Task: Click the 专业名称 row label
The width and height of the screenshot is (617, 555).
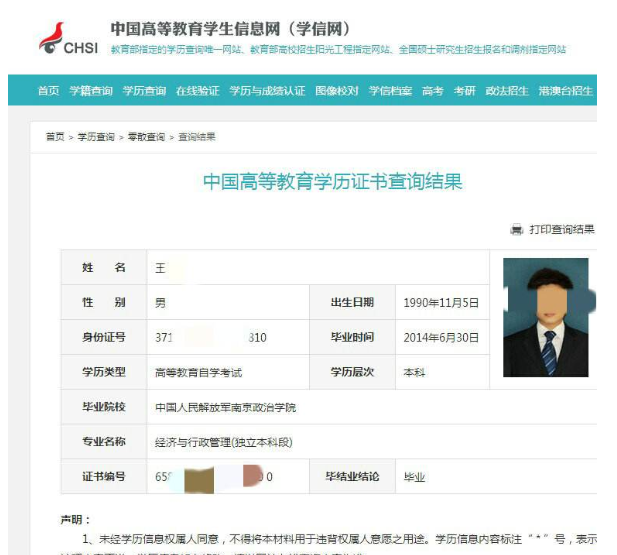Action: [x=104, y=441]
